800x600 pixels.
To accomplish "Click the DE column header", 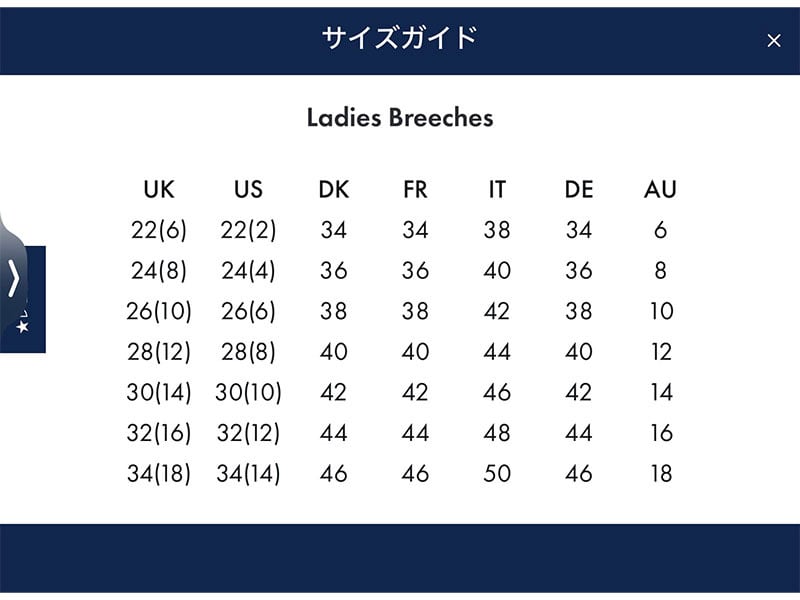I will tap(579, 190).
